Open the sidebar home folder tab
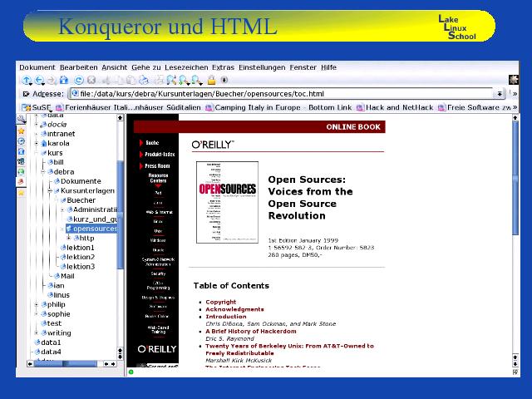 pyautogui.click(x=21, y=151)
